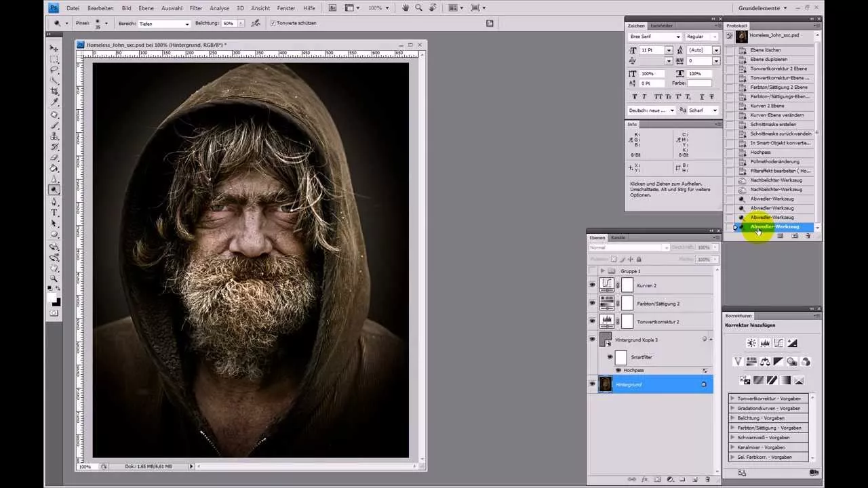This screenshot has height=488, width=868.
Task: Select the Lasso tool
Action: coord(54,70)
